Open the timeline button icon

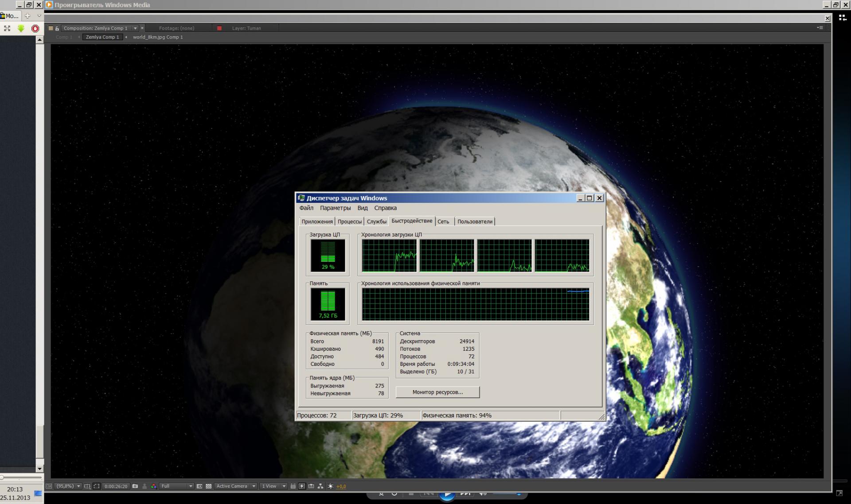coord(311,486)
